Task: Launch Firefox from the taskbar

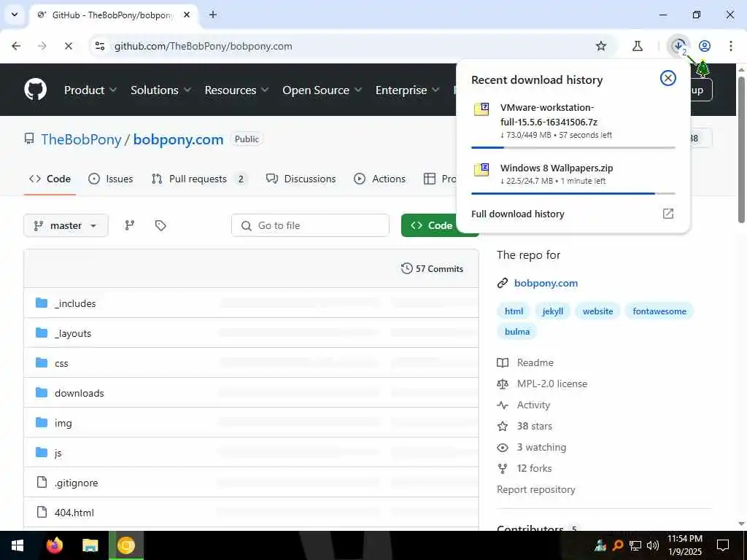Action: point(54,545)
